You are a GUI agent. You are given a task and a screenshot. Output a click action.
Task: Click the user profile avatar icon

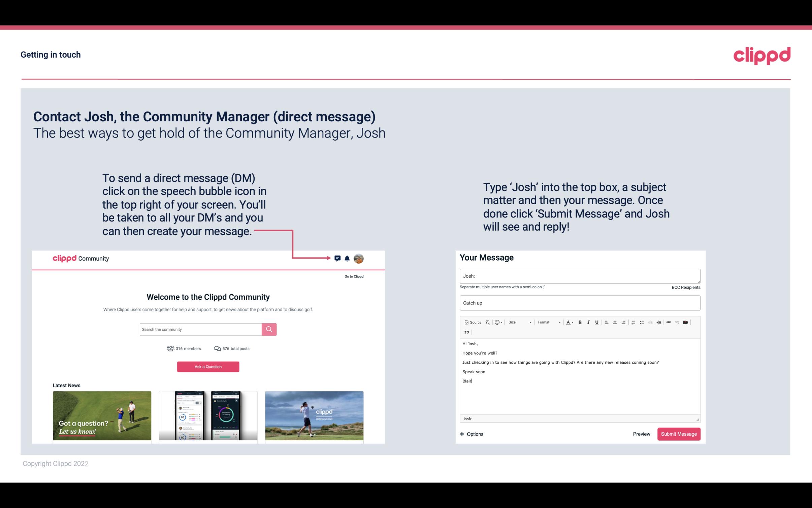coord(360,258)
